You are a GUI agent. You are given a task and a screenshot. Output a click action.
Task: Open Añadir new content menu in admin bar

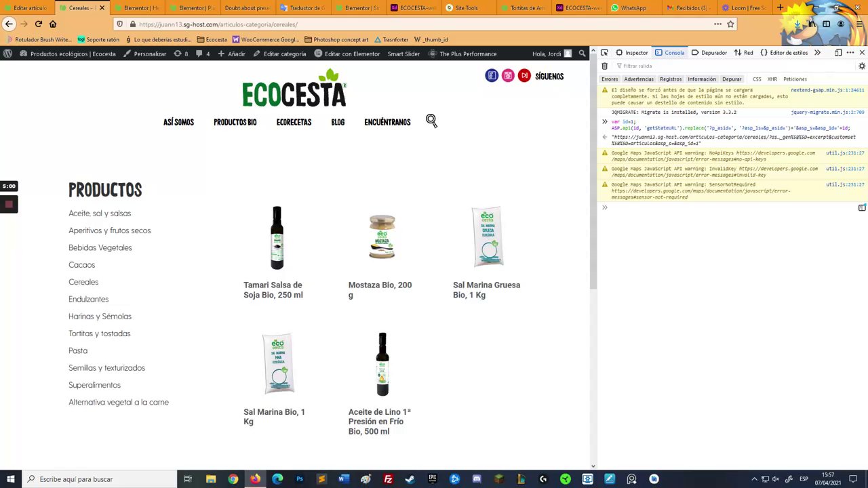coord(231,54)
